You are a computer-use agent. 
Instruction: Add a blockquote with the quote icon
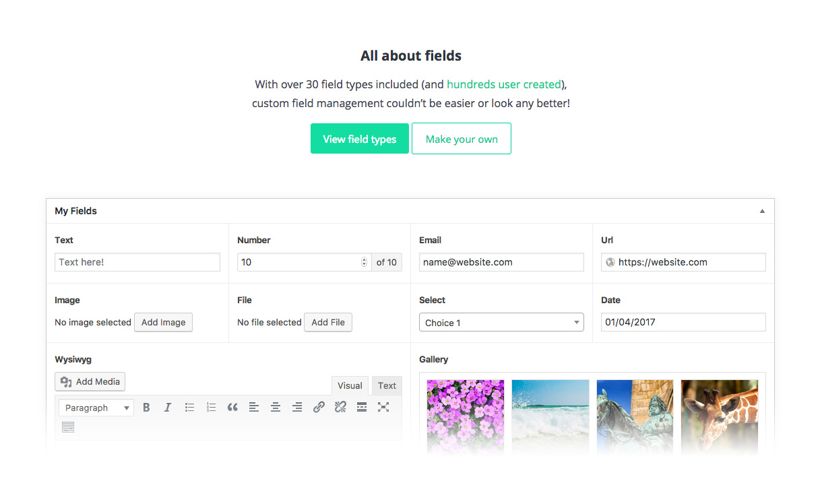[x=232, y=407]
